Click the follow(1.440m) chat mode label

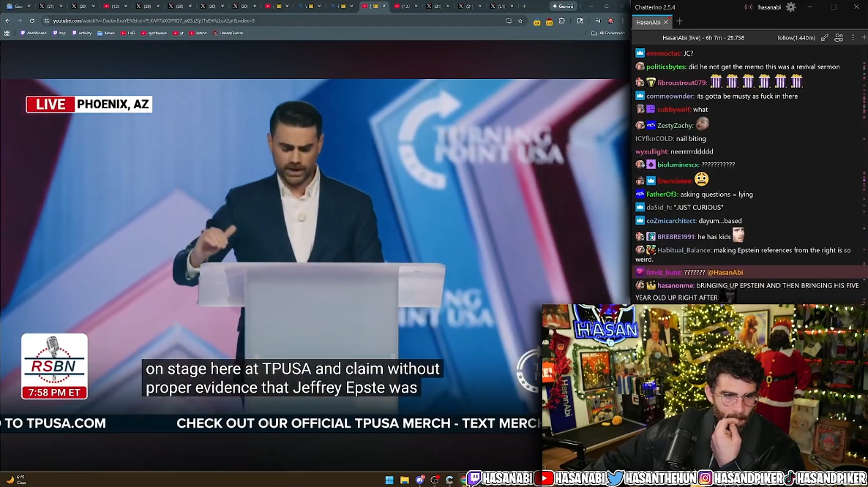point(796,37)
